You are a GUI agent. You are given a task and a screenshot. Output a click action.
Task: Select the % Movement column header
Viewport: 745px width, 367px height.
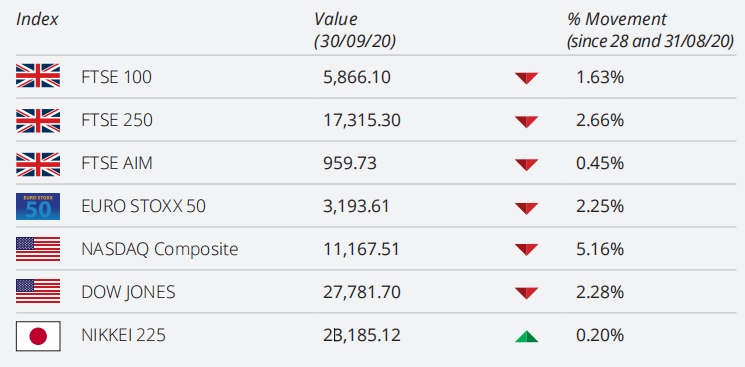[x=650, y=30]
